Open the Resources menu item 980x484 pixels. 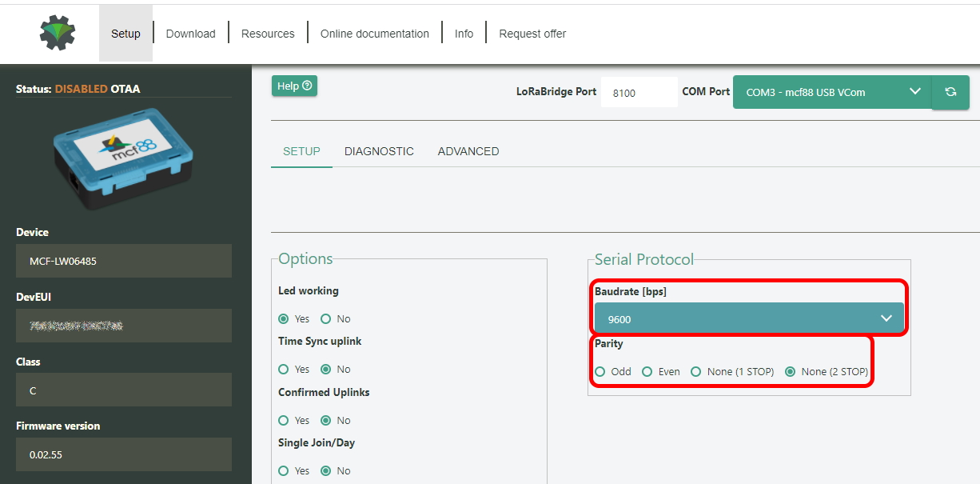268,34
